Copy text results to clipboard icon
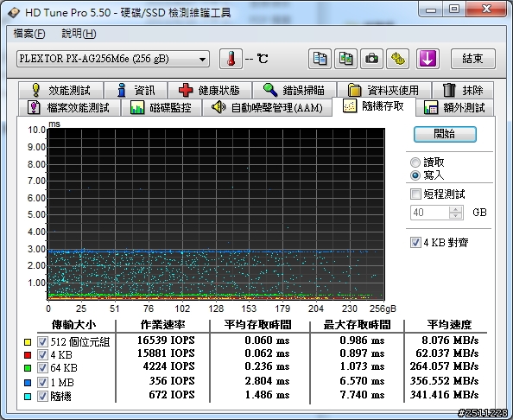Viewport: 513px width, 420px height. [x=320, y=59]
